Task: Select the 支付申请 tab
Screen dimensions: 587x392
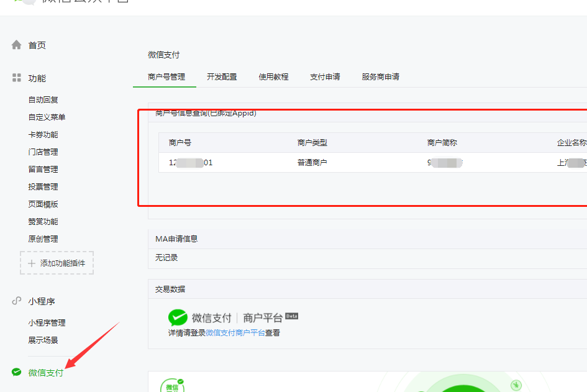Action: (x=325, y=77)
